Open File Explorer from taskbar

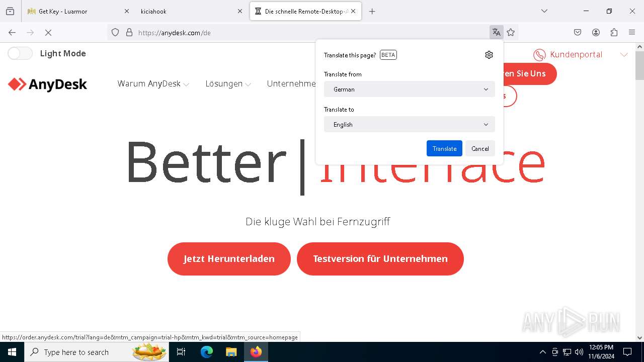(231, 352)
